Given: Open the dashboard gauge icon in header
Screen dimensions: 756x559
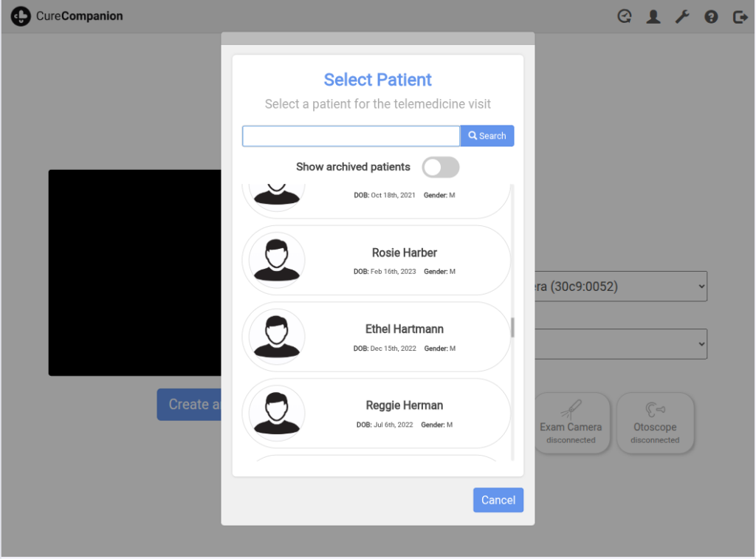Looking at the screenshot, I should point(625,16).
